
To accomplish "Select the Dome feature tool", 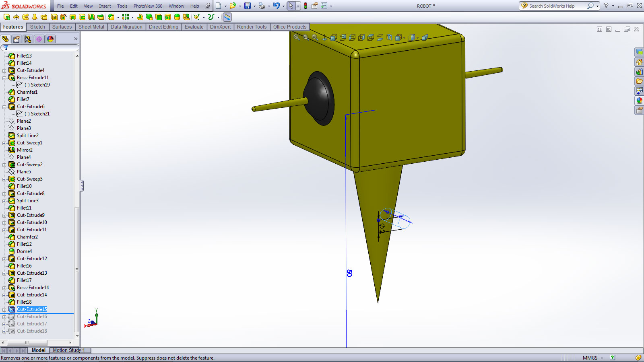I will tap(177, 17).
